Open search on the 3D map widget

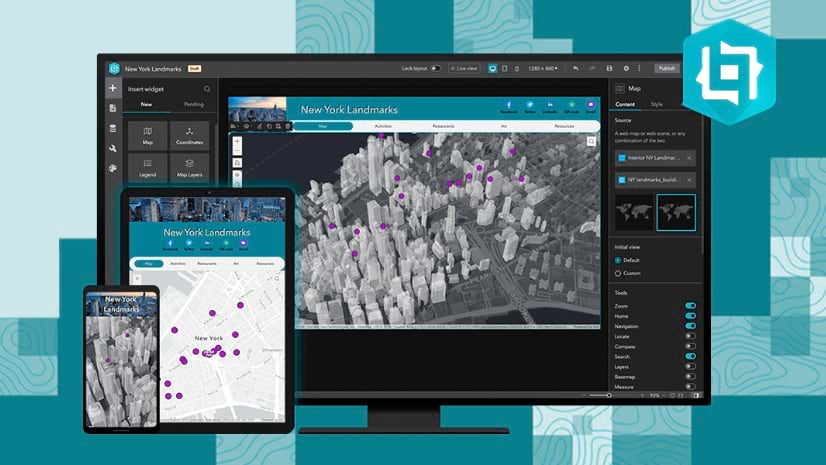[x=592, y=141]
